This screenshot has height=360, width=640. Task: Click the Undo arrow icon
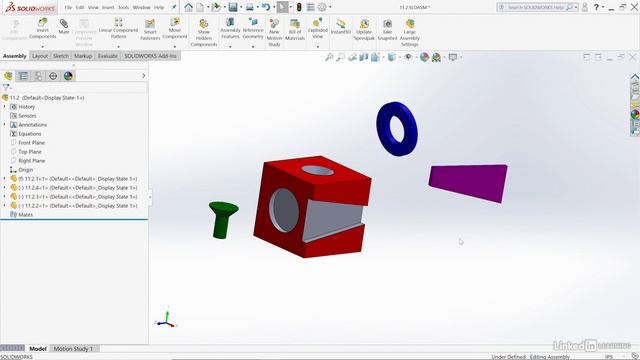click(266, 7)
